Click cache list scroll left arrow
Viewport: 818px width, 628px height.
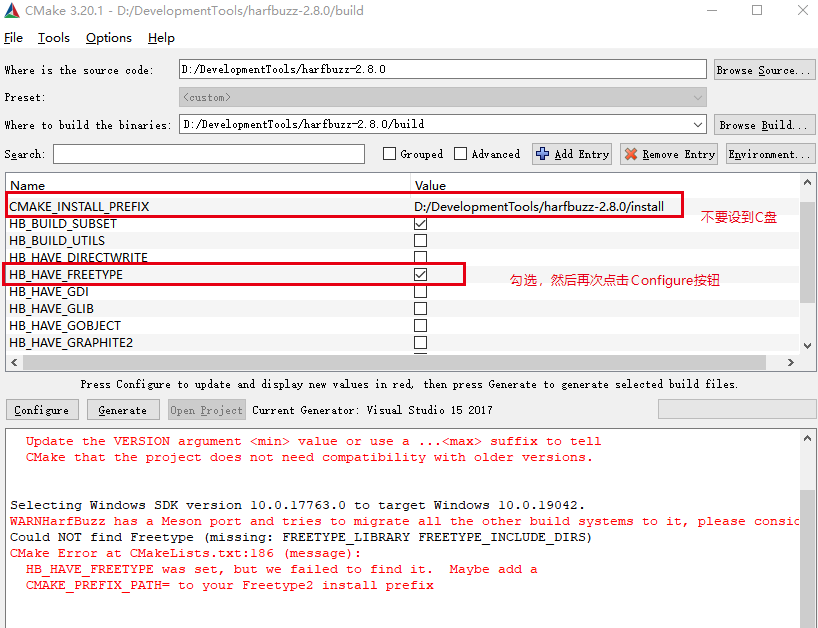[14, 363]
